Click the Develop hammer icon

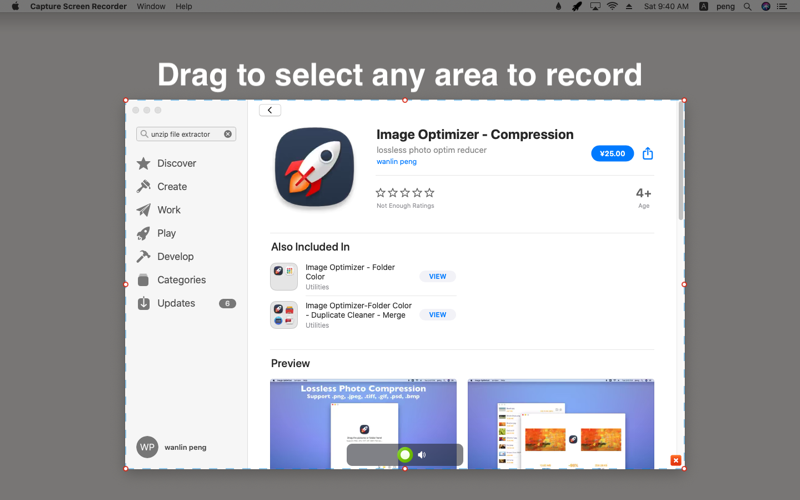coord(143,257)
